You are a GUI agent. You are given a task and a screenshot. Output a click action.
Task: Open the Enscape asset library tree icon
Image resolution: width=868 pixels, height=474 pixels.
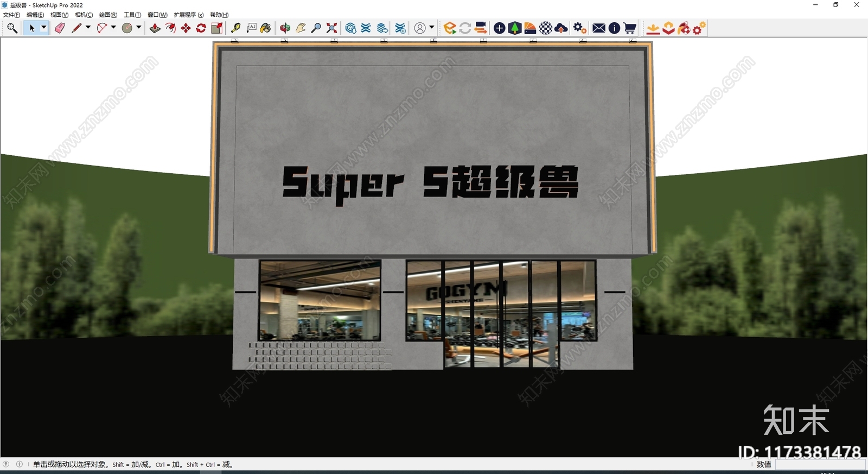515,28
